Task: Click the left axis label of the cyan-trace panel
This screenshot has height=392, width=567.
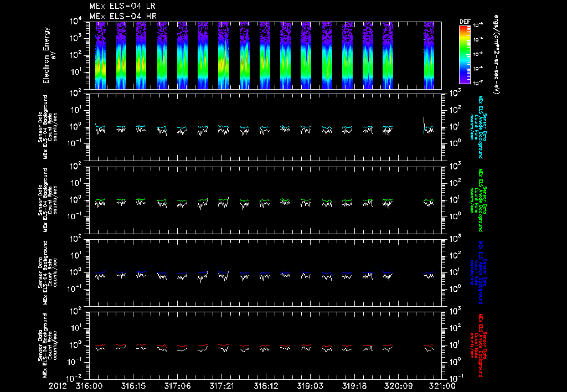Action: [48, 127]
